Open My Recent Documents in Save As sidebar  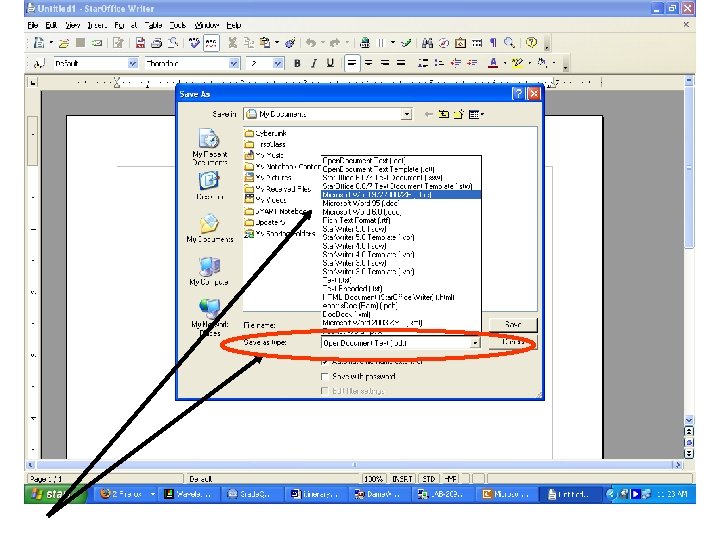209,146
